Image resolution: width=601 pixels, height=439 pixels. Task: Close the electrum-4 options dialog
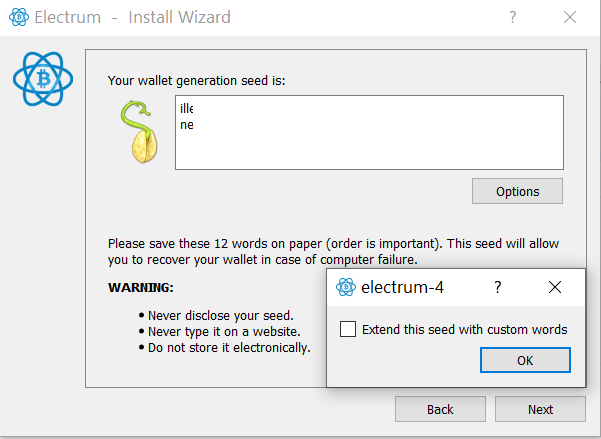coord(555,287)
